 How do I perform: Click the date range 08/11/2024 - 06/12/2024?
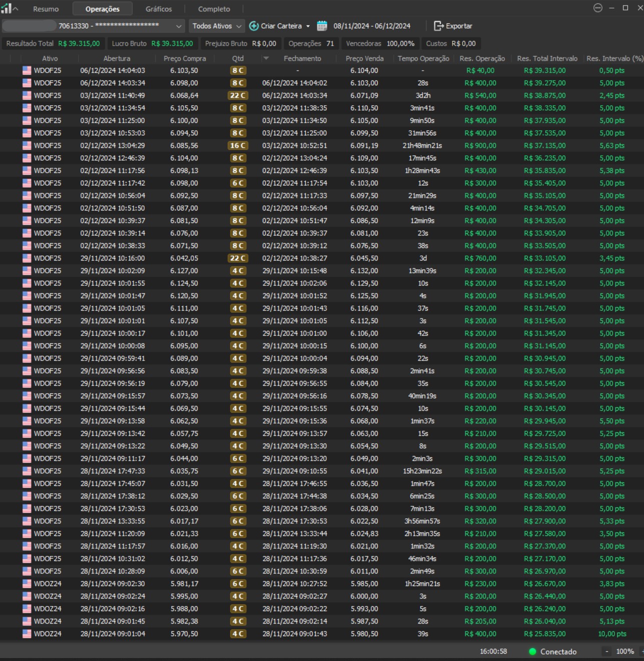coord(372,26)
